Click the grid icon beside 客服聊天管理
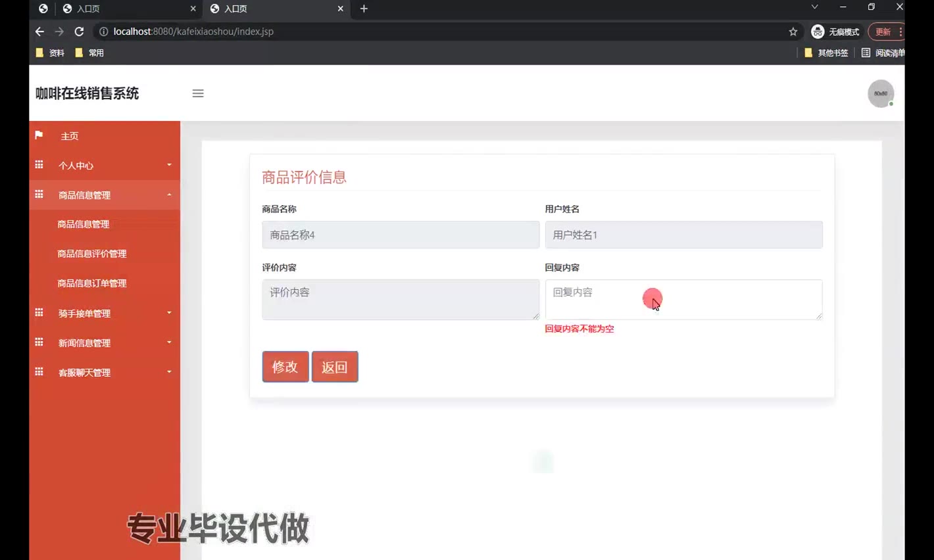 pos(39,372)
